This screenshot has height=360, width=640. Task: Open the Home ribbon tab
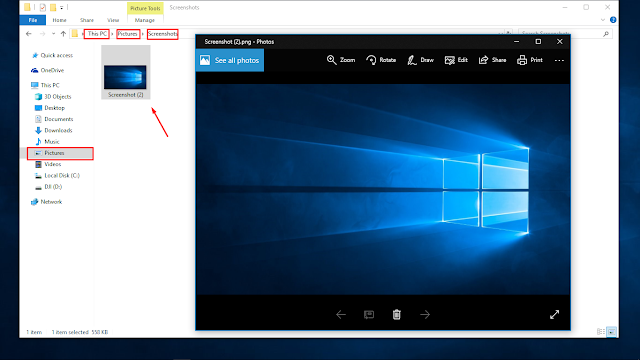[59, 20]
